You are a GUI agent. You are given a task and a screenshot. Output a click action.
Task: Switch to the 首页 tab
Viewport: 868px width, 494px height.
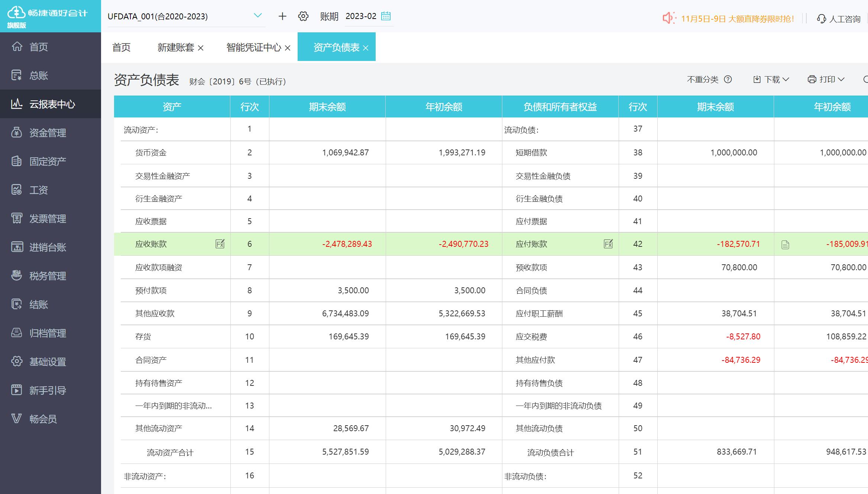[122, 47]
